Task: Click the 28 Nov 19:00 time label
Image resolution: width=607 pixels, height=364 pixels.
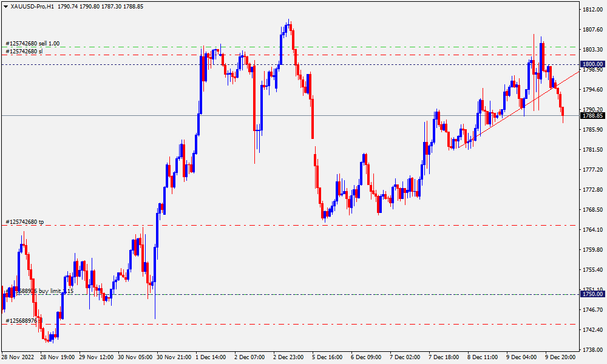Action: pos(57,357)
